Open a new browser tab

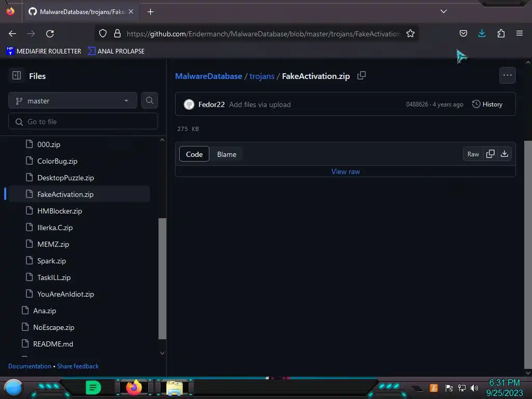pos(150,12)
